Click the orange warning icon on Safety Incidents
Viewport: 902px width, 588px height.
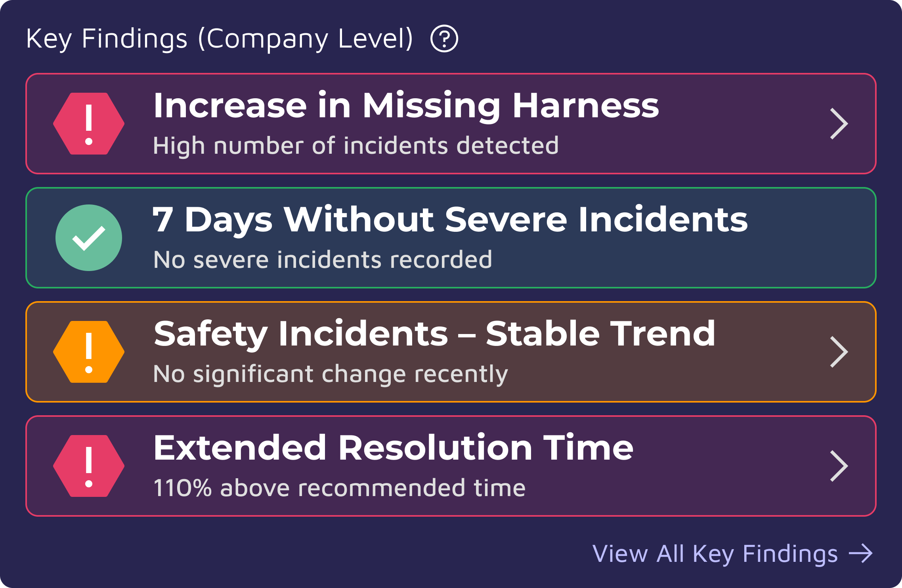(88, 351)
